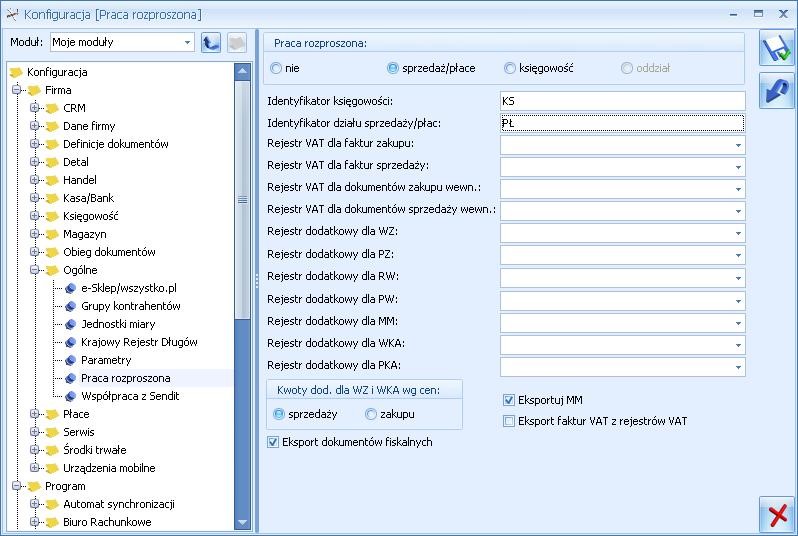Expand the Płace tree node
Viewport: 798px width, 536px height.
click(x=35, y=414)
